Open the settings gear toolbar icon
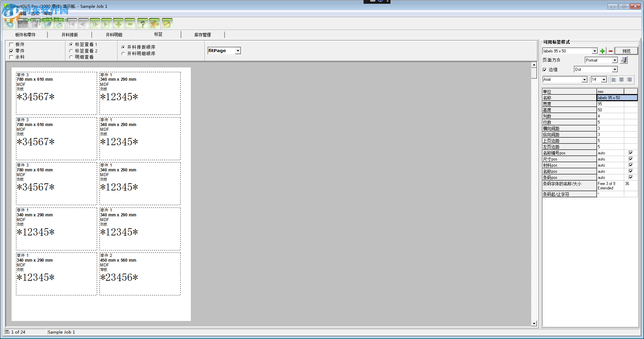Viewport: 644px width, 339px height. tap(10, 24)
